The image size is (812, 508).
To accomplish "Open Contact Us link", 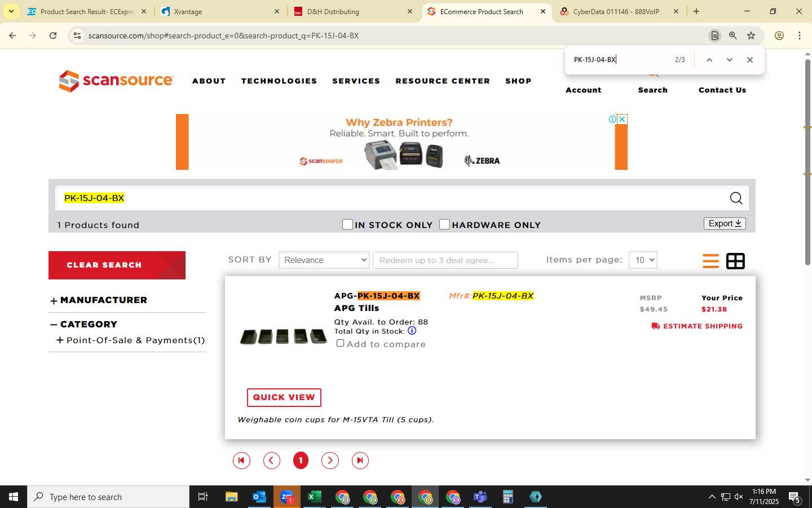I will coord(722,90).
